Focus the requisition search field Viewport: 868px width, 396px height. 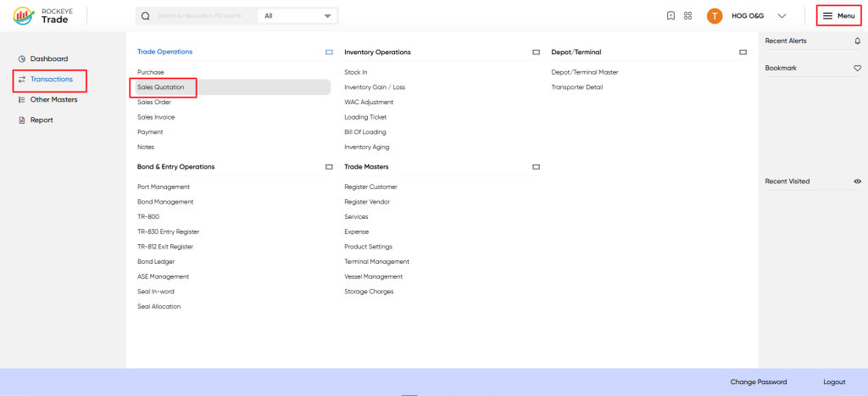tap(200, 16)
